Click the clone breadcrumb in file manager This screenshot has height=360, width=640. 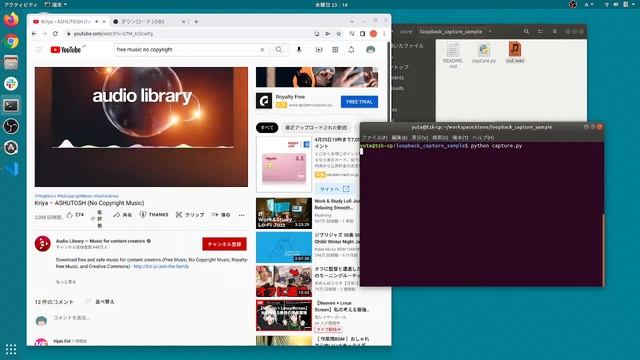(x=406, y=31)
